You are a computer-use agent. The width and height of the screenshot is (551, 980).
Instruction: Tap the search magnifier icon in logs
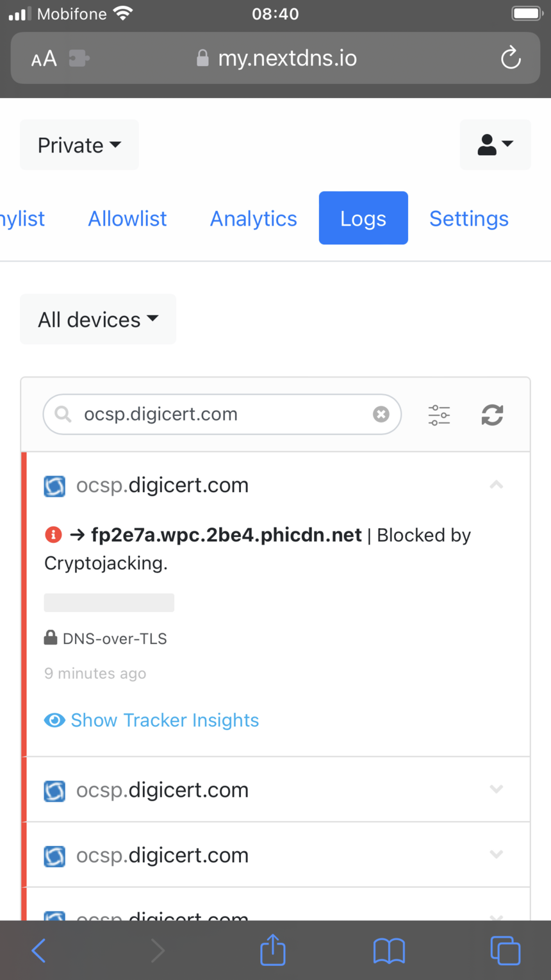(x=63, y=414)
